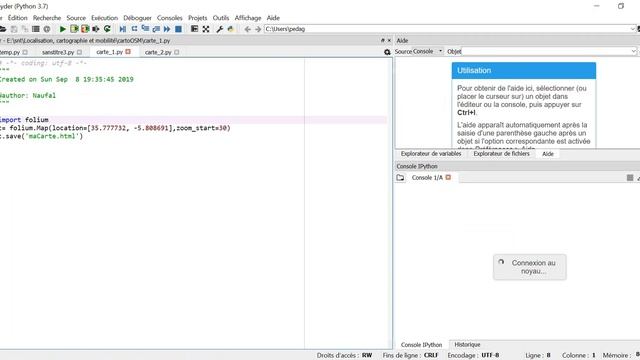Stop the kernel square button in console
The image size is (640, 360).
(x=630, y=178)
